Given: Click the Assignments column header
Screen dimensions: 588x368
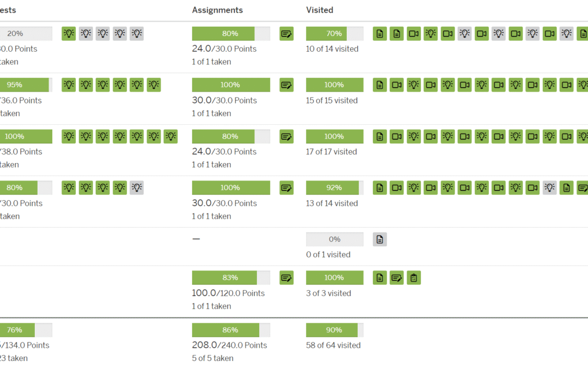Looking at the screenshot, I should pyautogui.click(x=217, y=10).
